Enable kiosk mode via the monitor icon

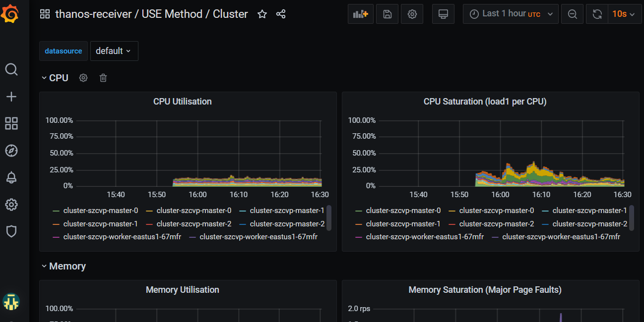coord(443,14)
